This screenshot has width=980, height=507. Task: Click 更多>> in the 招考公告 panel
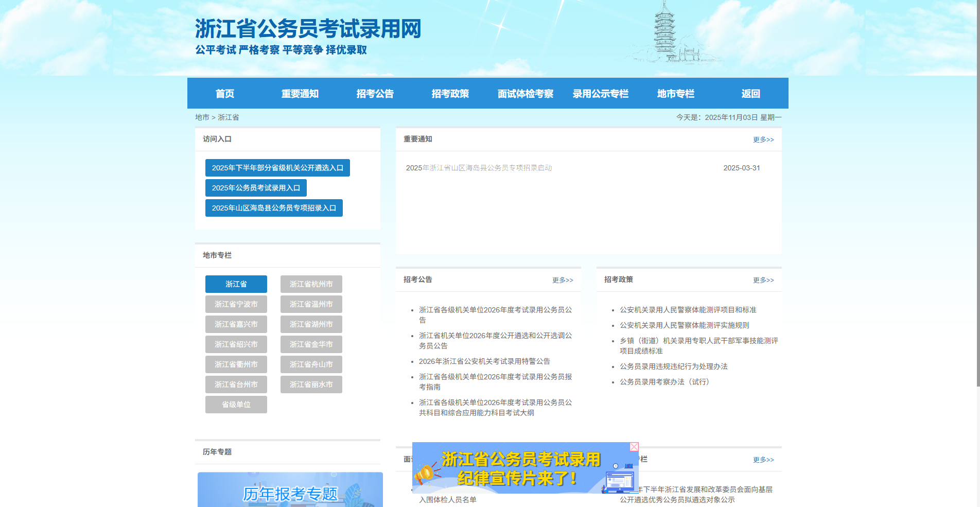pos(563,280)
